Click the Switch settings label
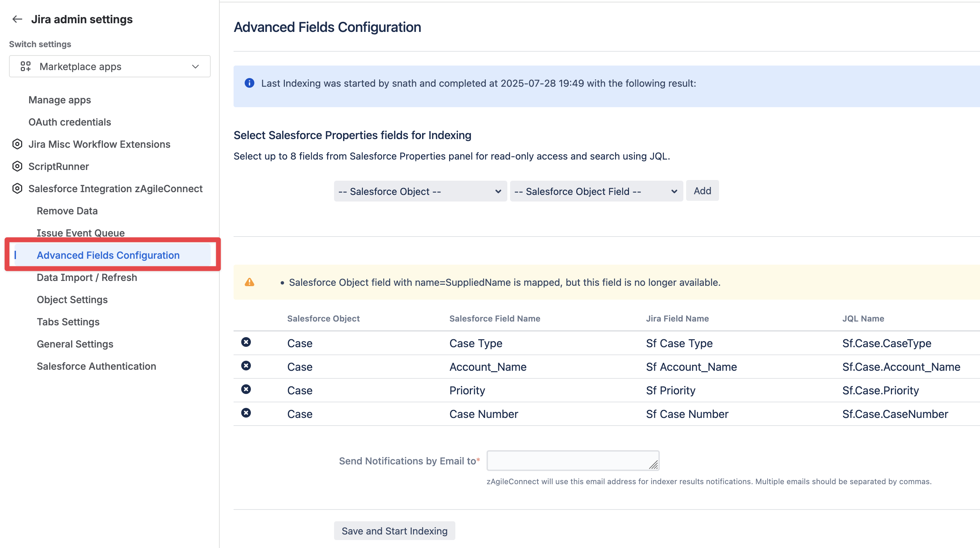Screen dimensions: 980x548 tap(40, 44)
